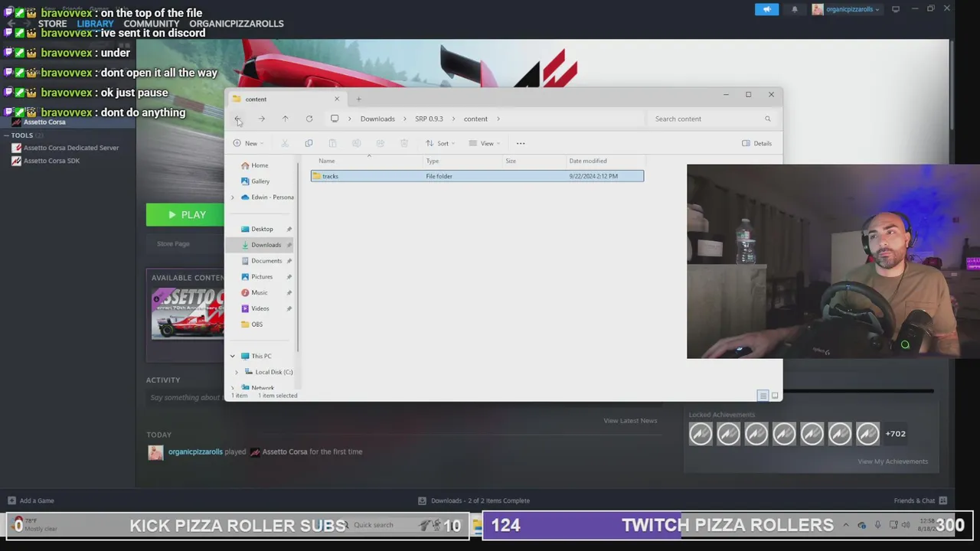Open Steam downloads icon at bottom
The image size is (980, 551).
coord(422,500)
